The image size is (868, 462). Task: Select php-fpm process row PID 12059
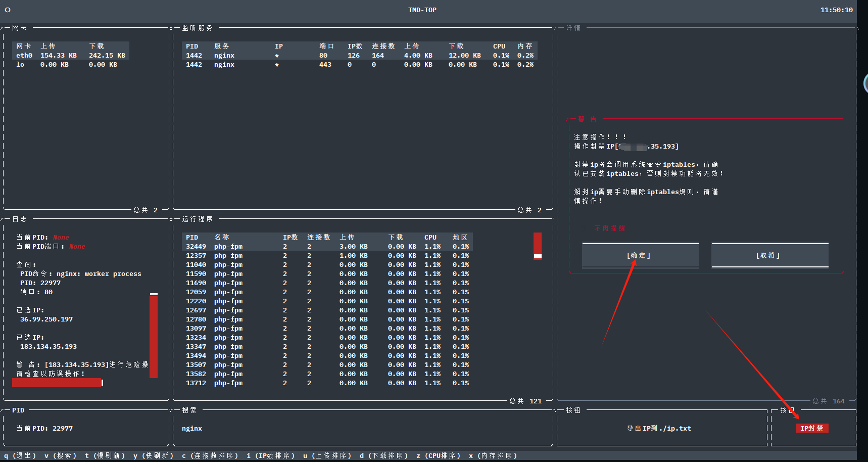coord(327,292)
